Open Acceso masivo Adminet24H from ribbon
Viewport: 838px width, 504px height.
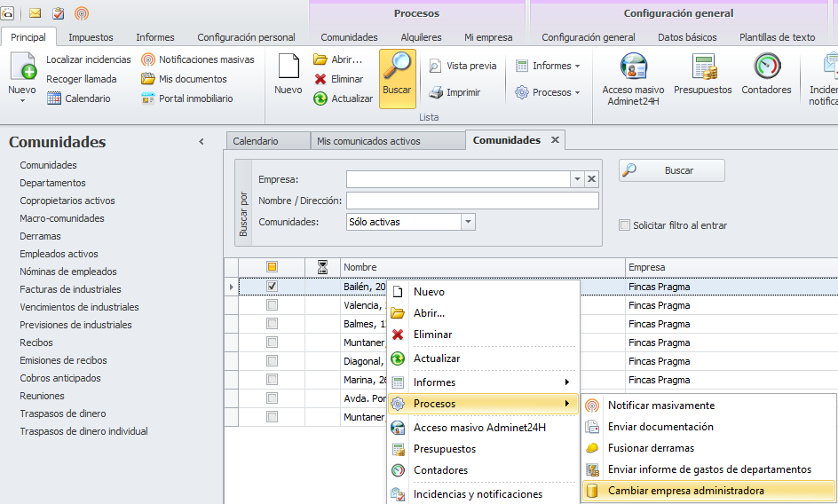point(633,68)
